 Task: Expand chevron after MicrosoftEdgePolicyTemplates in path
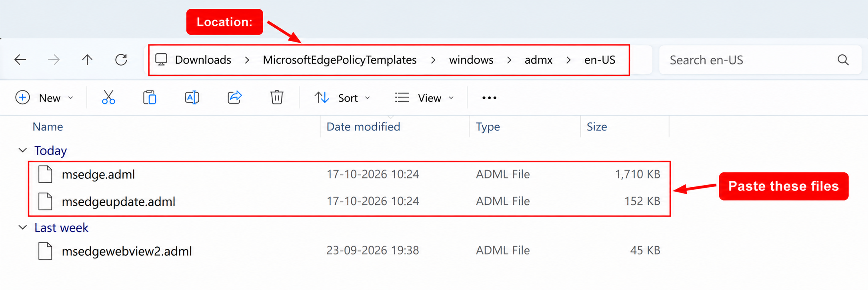click(x=433, y=60)
